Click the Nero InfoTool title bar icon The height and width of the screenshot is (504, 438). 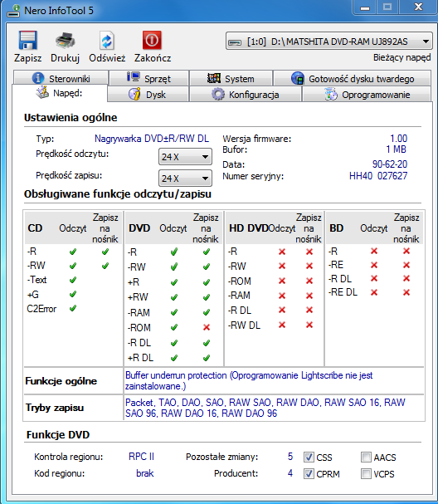pyautogui.click(x=14, y=11)
